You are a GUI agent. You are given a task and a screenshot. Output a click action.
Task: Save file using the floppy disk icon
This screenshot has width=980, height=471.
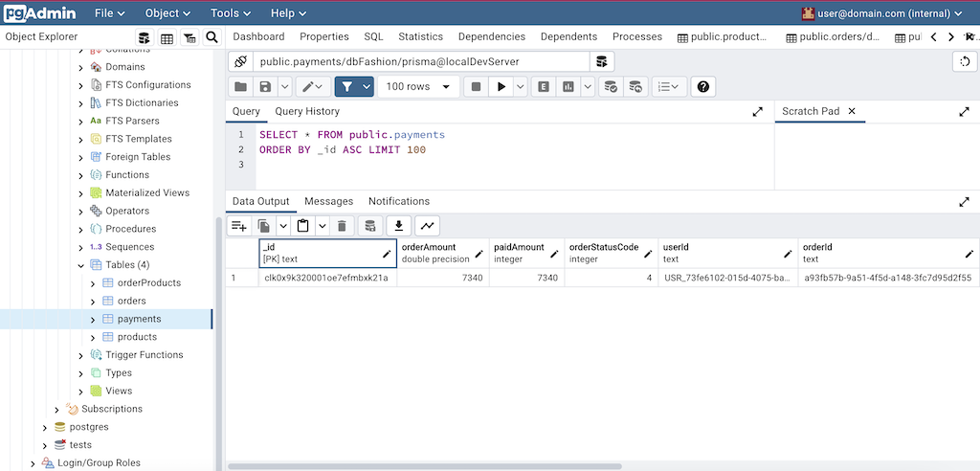tap(265, 87)
